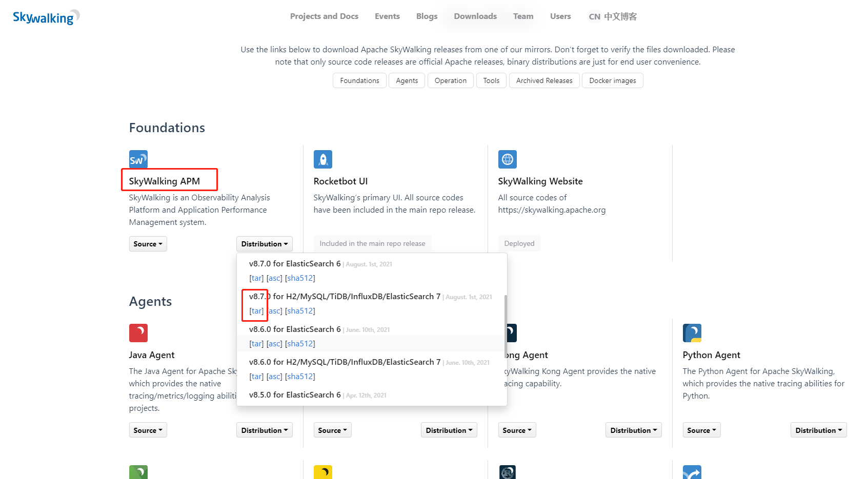Open sha512 for v8.7.0 ElasticSearch 6

pyautogui.click(x=300, y=278)
